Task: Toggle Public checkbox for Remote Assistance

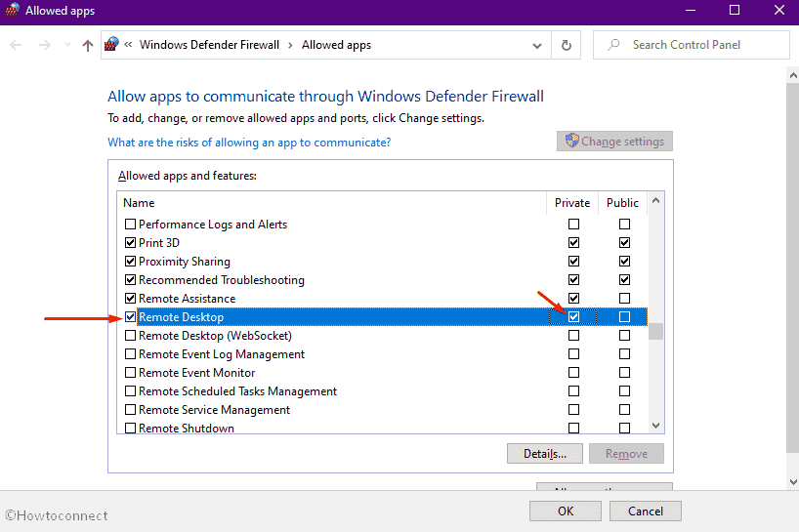Action: pos(624,299)
